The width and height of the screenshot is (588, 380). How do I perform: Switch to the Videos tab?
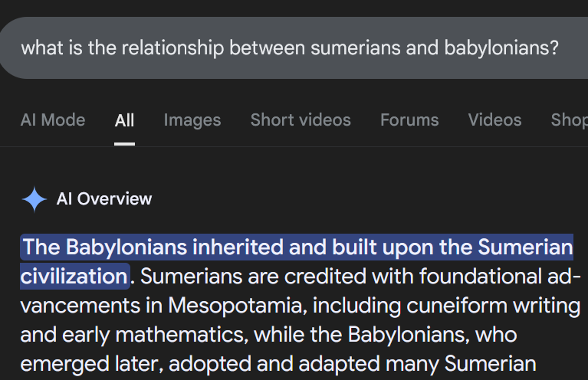[494, 120]
